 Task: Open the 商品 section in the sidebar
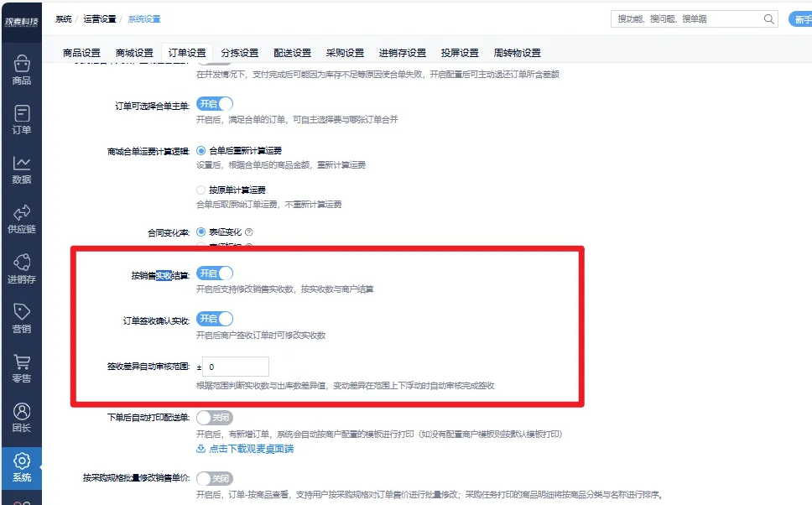pyautogui.click(x=22, y=72)
